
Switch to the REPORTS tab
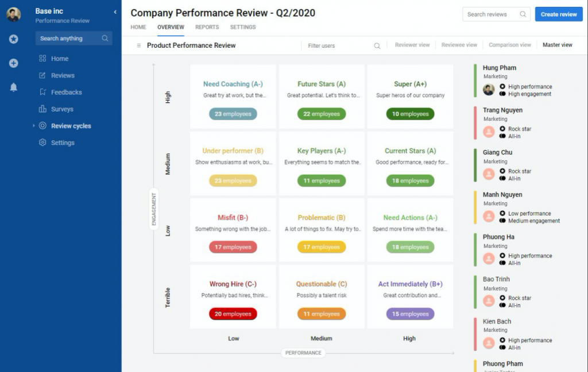click(207, 27)
